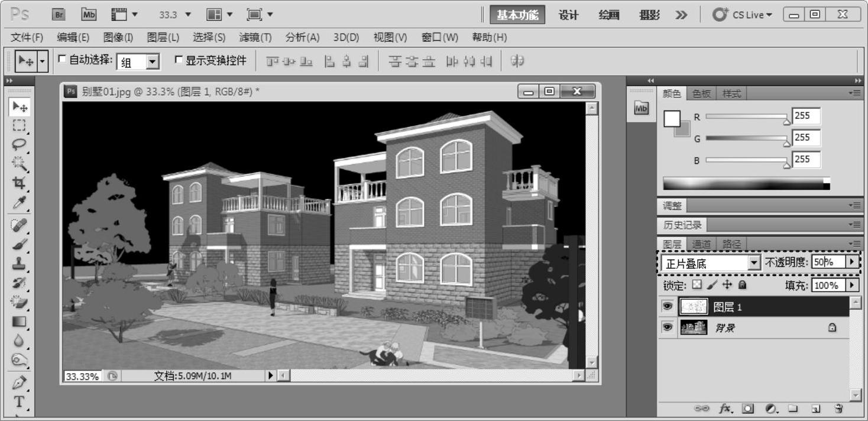The image size is (868, 421).
Task: Select the Type tool
Action: 20,401
